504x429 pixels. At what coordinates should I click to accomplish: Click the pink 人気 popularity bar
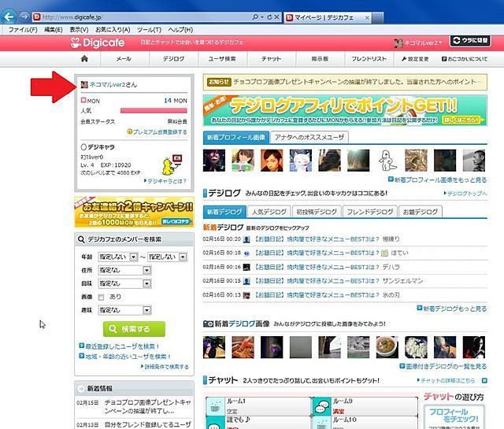coord(158,111)
